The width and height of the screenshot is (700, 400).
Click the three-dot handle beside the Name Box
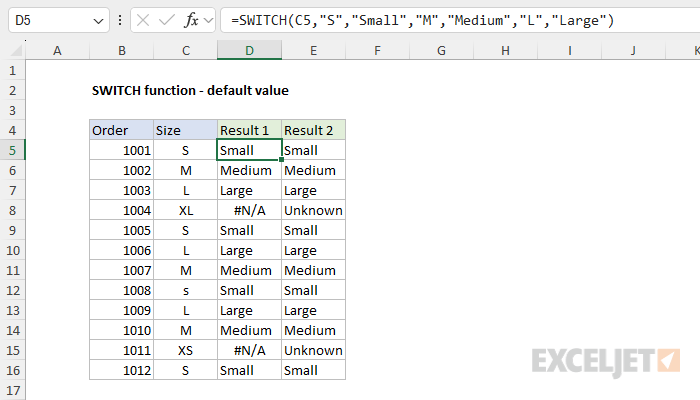click(120, 20)
